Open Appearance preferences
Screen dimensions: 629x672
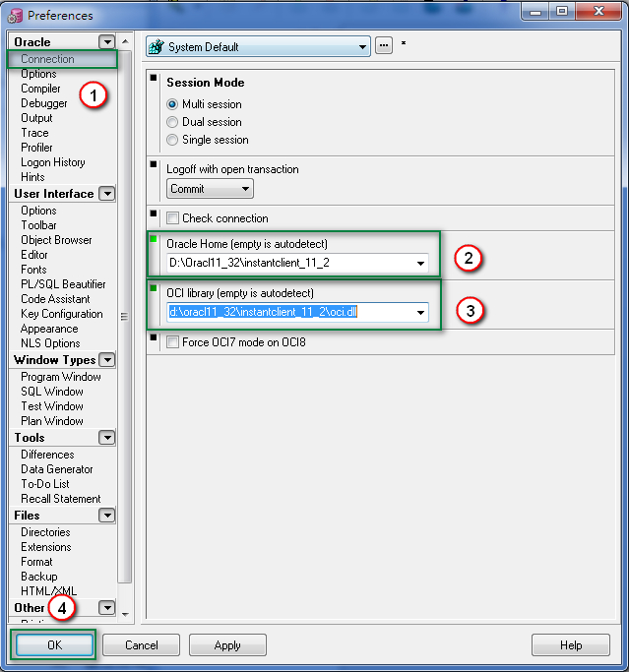(49, 329)
